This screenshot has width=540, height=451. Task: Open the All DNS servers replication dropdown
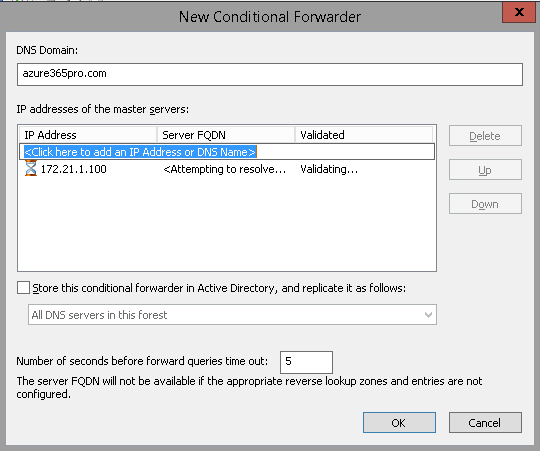coord(232,314)
